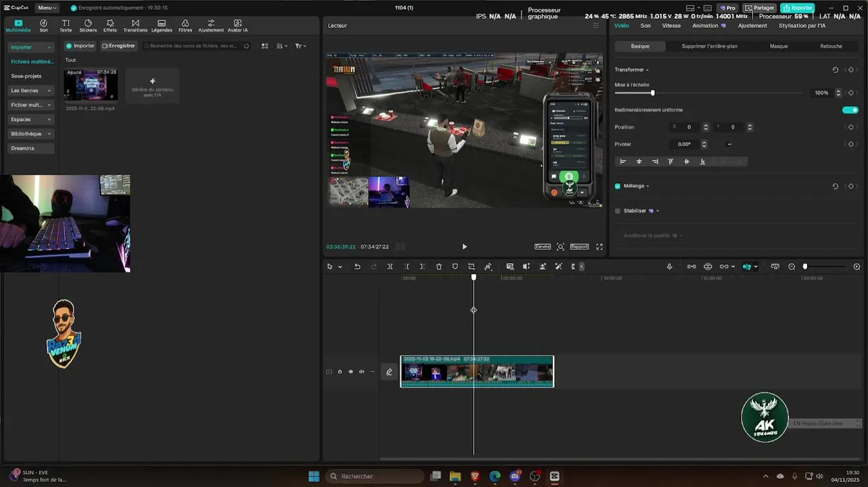Open Stylisation par l'IA tab
The image size is (868, 487).
pos(802,26)
